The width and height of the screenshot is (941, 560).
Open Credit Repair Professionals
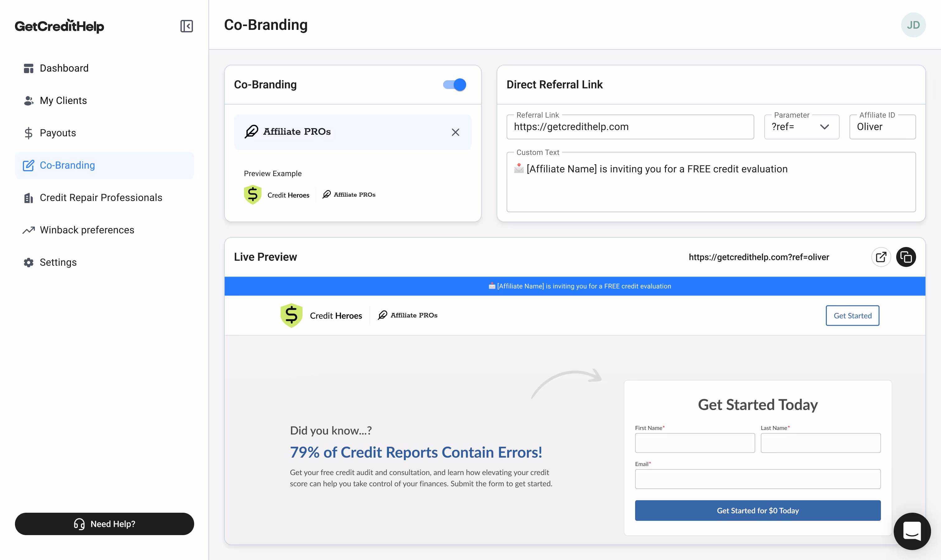[104, 198]
